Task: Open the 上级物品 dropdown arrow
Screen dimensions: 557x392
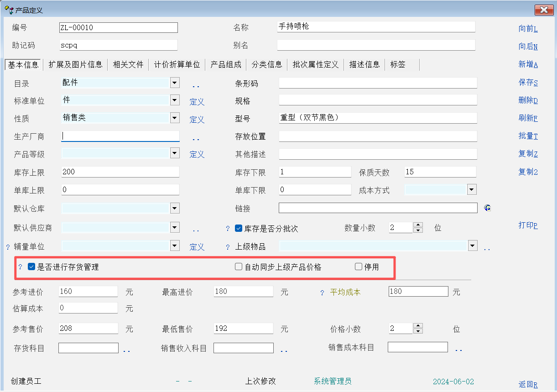Action: pyautogui.click(x=472, y=246)
